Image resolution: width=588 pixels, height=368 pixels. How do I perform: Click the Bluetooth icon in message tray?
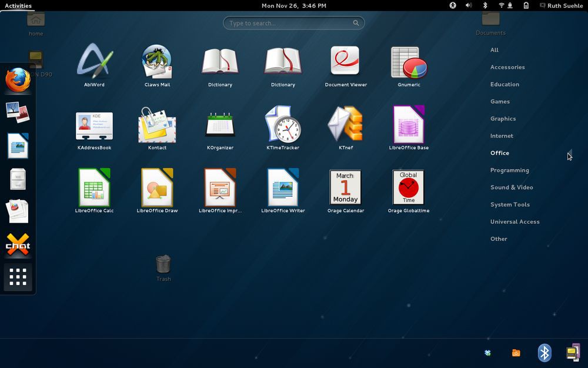coord(544,352)
